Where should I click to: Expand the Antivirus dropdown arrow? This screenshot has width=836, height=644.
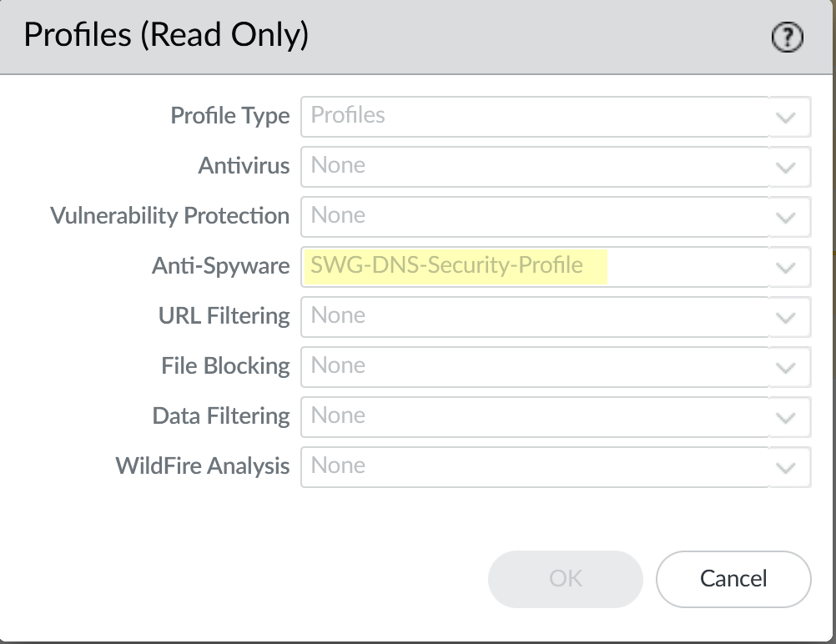pos(785,167)
